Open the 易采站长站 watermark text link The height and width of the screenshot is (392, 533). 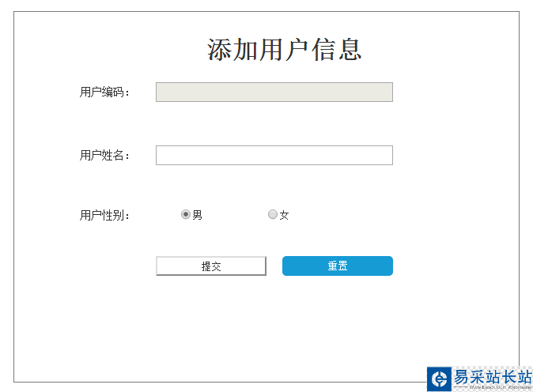492,375
